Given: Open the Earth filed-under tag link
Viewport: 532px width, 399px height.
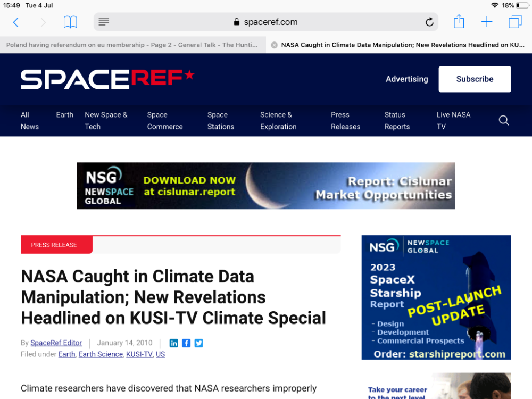Looking at the screenshot, I should tap(67, 354).
